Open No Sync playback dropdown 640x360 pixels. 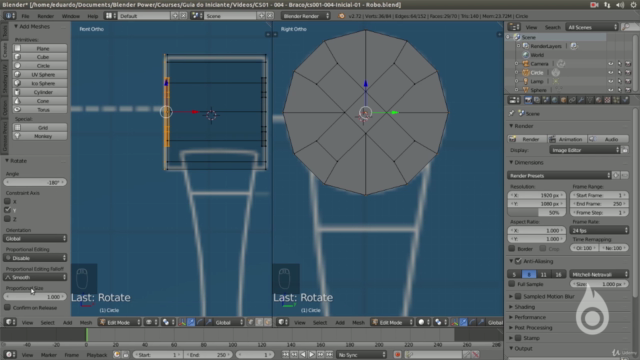[362, 355]
